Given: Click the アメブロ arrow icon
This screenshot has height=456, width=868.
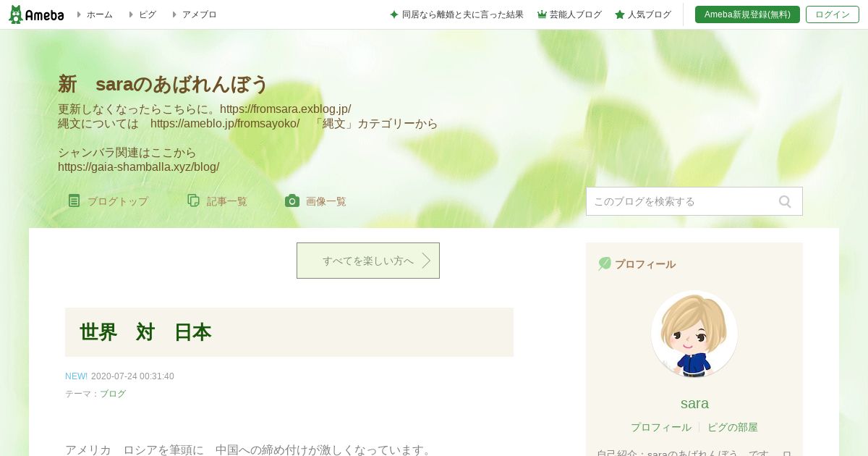Looking at the screenshot, I should 174,14.
